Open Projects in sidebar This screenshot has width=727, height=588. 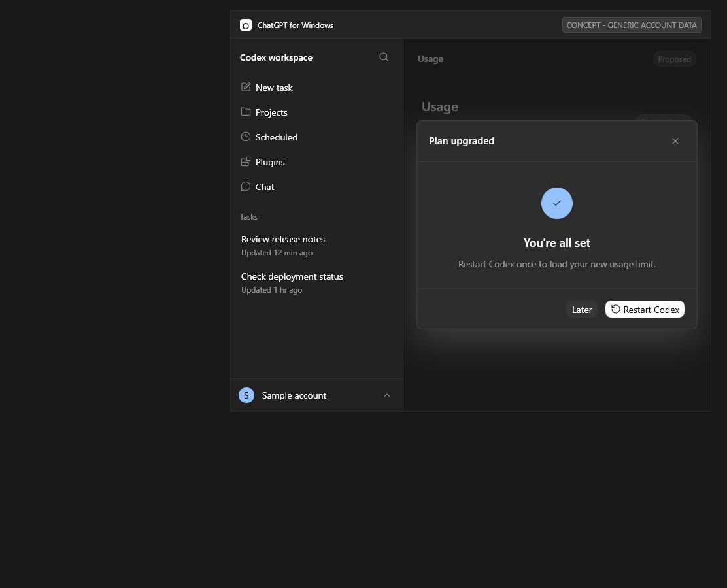tap(316, 112)
